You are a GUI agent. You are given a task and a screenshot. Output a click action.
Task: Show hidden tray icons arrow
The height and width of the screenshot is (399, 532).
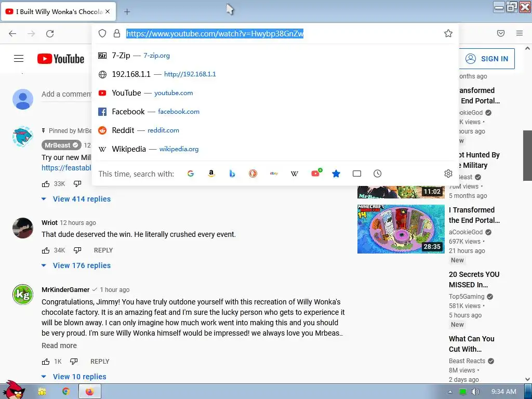click(x=450, y=392)
